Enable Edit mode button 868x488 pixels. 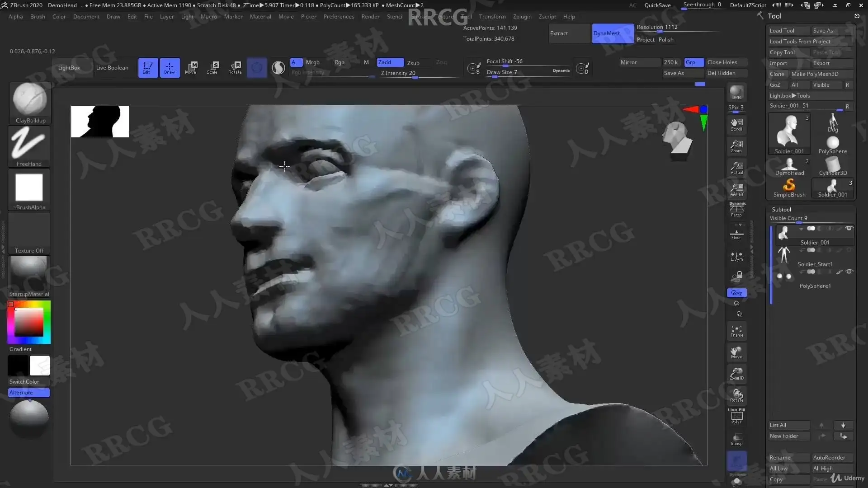(x=148, y=67)
